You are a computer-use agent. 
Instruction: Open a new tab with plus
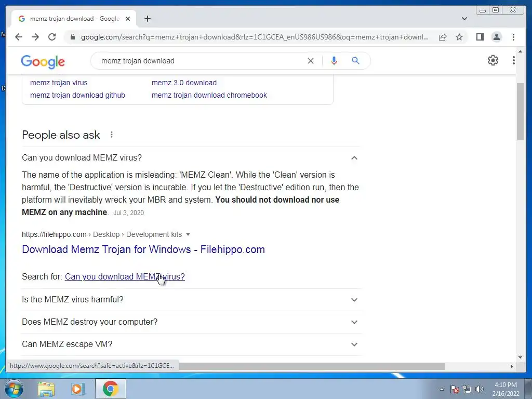(x=147, y=19)
